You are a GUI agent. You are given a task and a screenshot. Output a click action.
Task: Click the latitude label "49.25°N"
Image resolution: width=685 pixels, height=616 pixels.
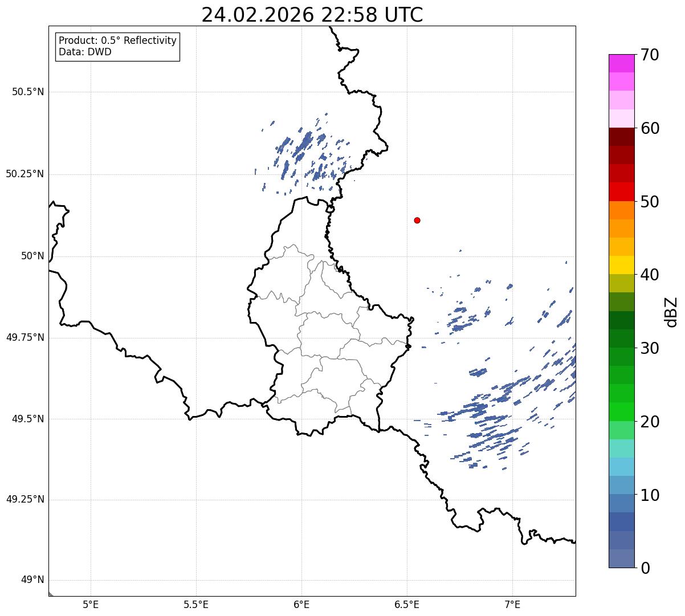tap(25, 499)
